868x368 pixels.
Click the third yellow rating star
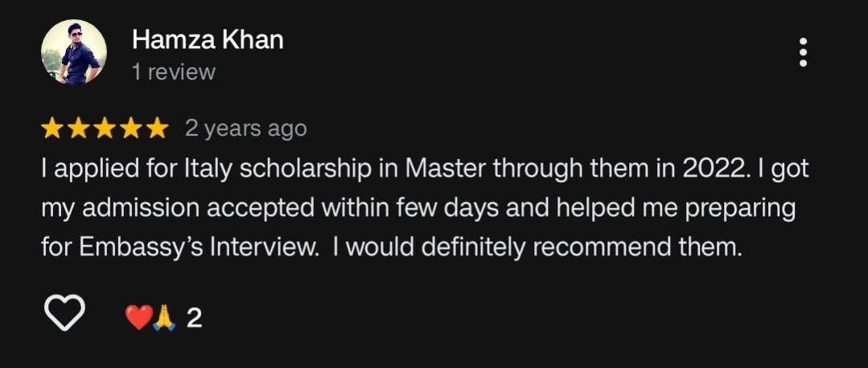point(105,128)
